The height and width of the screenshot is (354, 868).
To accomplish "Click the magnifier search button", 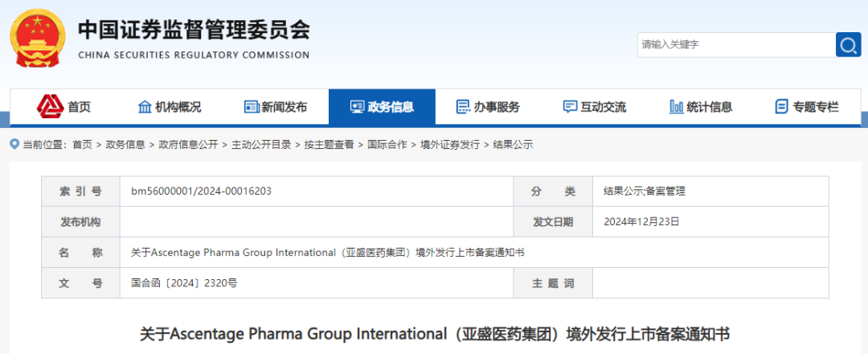I will 848,44.
